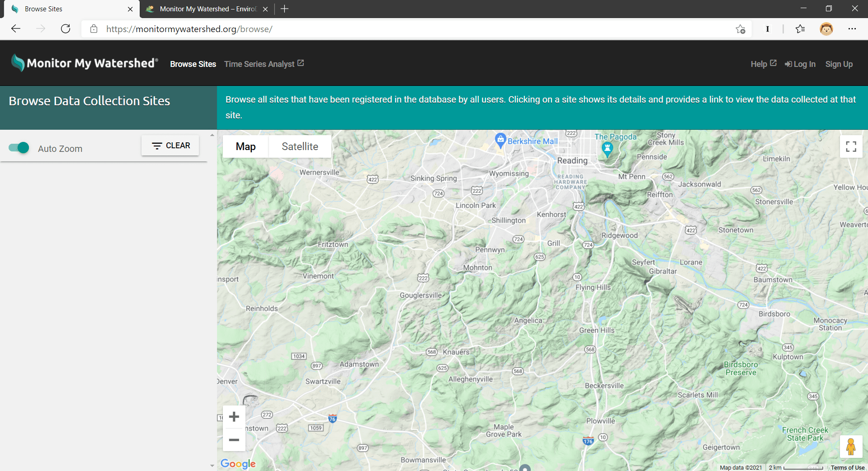Open a new browser tab
Screen dimensions: 868x471
284,9
